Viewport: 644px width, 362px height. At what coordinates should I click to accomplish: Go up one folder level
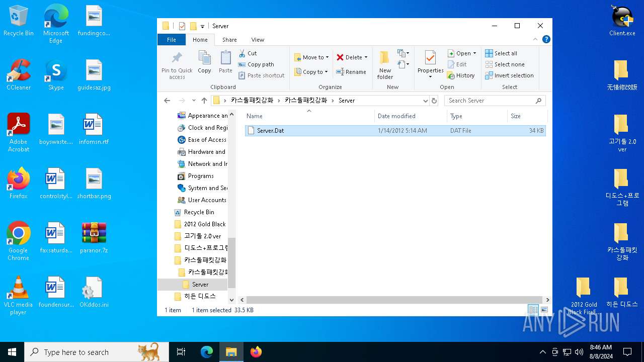tap(204, 101)
